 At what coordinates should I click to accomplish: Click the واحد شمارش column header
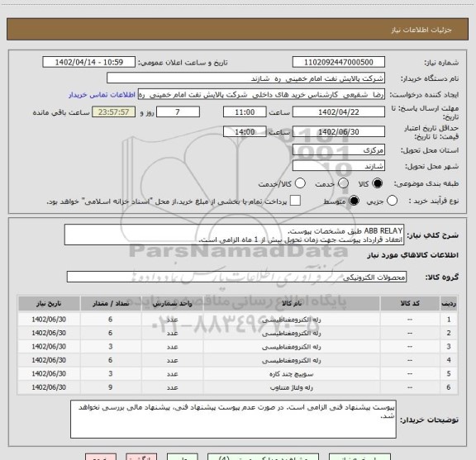[173, 303]
